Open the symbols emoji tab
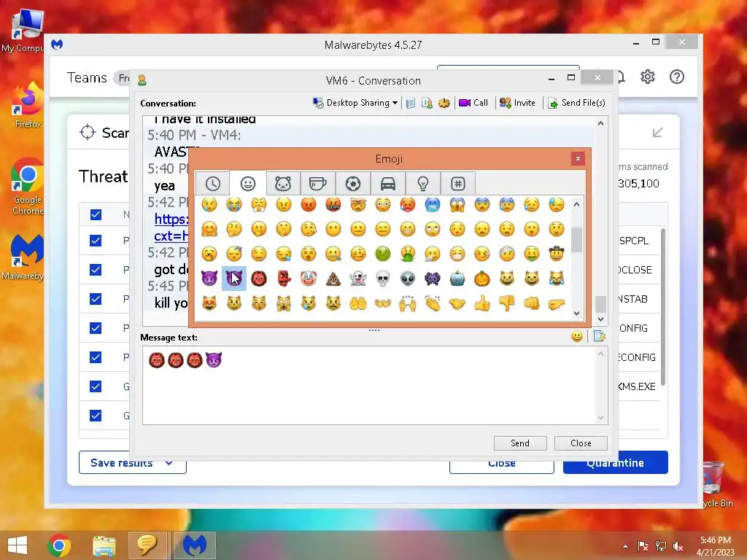Viewport: 747px width, 560px height. pyautogui.click(x=458, y=183)
